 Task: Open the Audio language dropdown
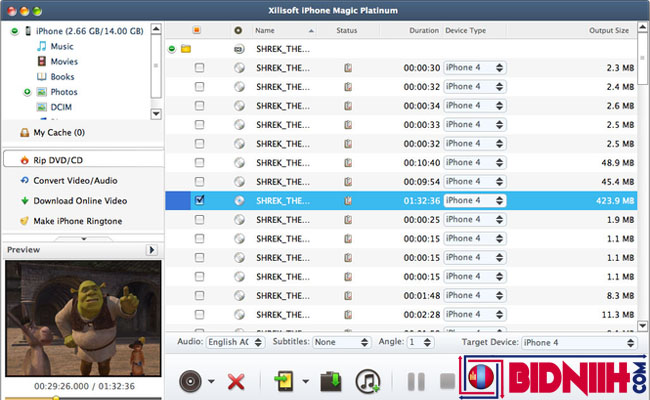click(x=235, y=342)
